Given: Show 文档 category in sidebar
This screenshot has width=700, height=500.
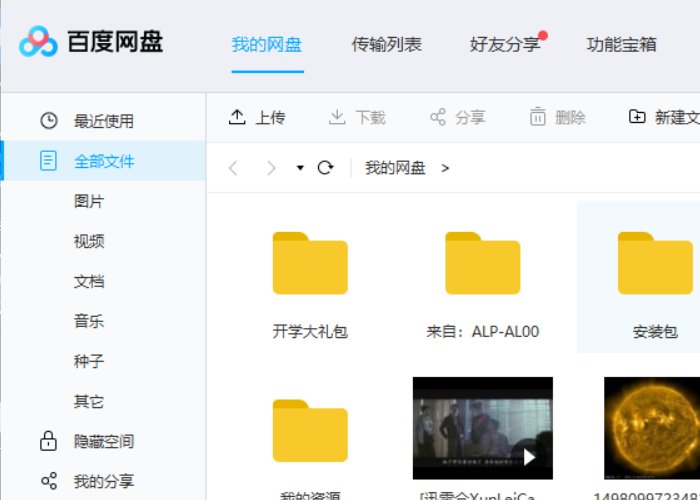Looking at the screenshot, I should 89,281.
